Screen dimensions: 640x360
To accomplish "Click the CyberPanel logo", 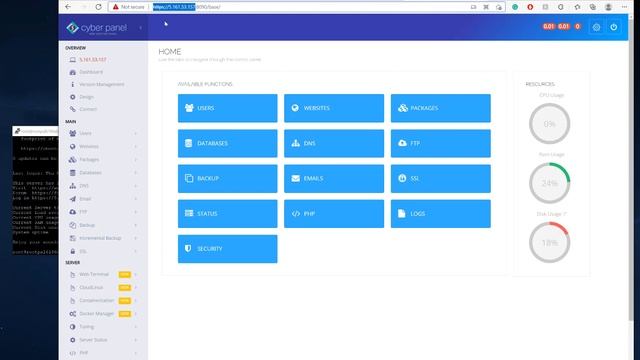I will point(97,28).
